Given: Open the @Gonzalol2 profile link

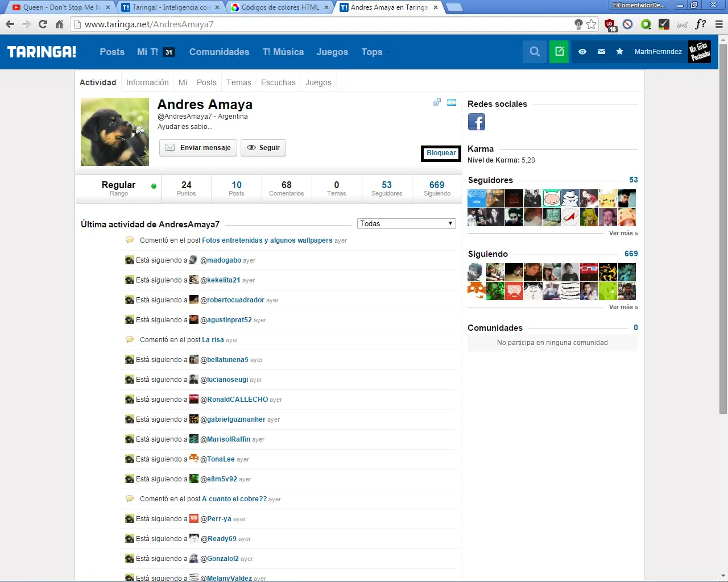Looking at the screenshot, I should pyautogui.click(x=220, y=559).
